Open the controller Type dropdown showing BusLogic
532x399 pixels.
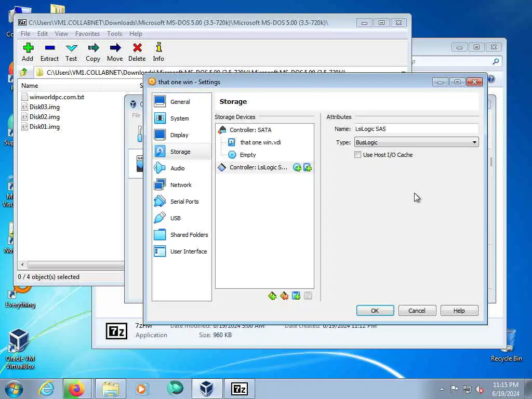416,142
